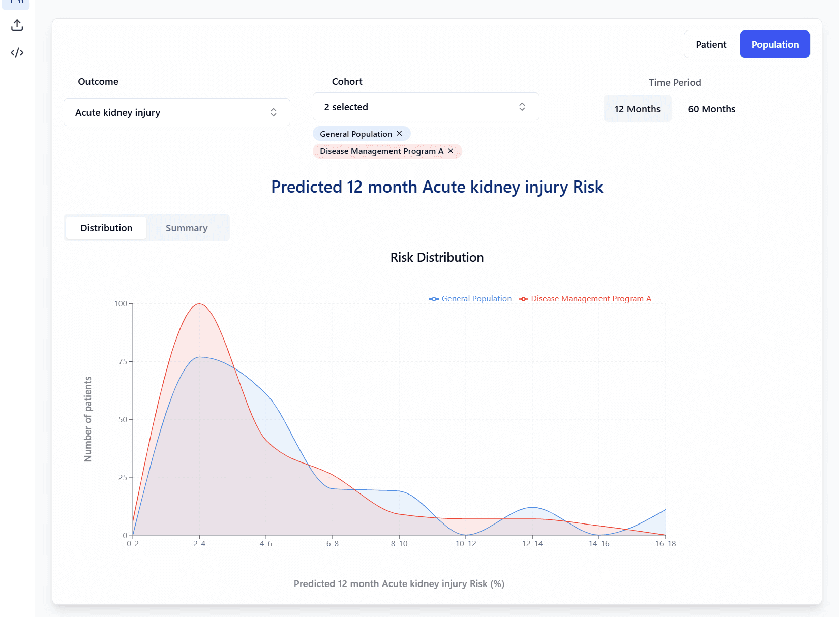Click the 8-10 x-axis label
The height and width of the screenshot is (617, 840).
coord(399,544)
